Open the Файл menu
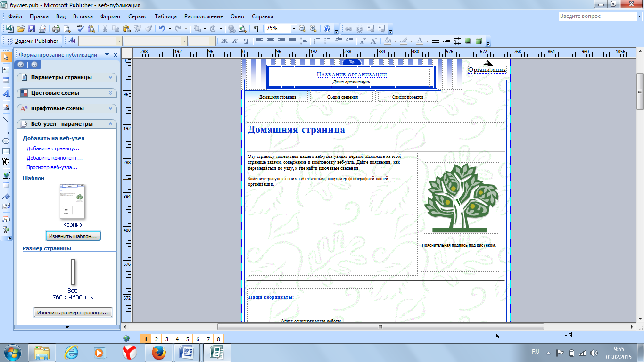 click(15, 16)
